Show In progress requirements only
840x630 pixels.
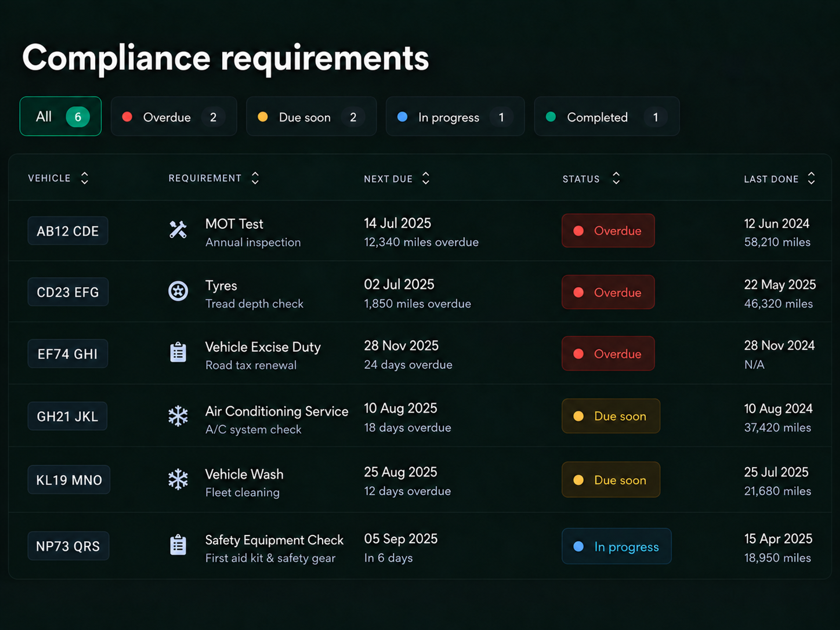click(455, 116)
